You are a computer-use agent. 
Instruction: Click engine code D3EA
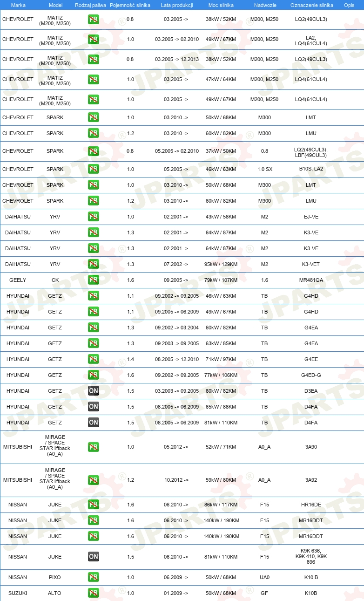[311, 391]
